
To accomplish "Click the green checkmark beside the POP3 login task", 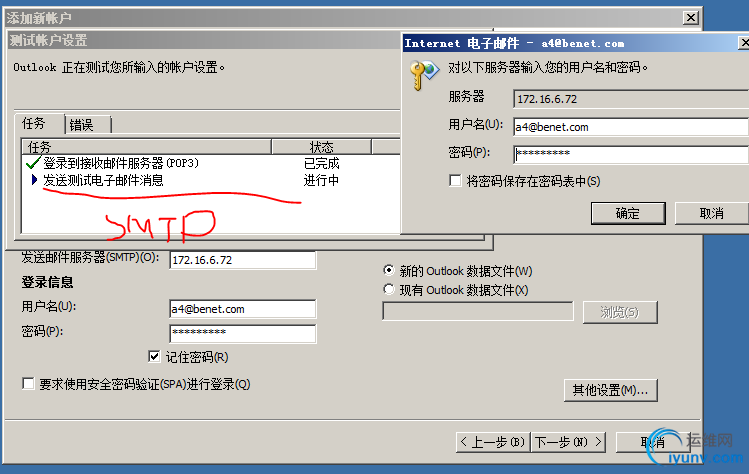I will (32, 163).
